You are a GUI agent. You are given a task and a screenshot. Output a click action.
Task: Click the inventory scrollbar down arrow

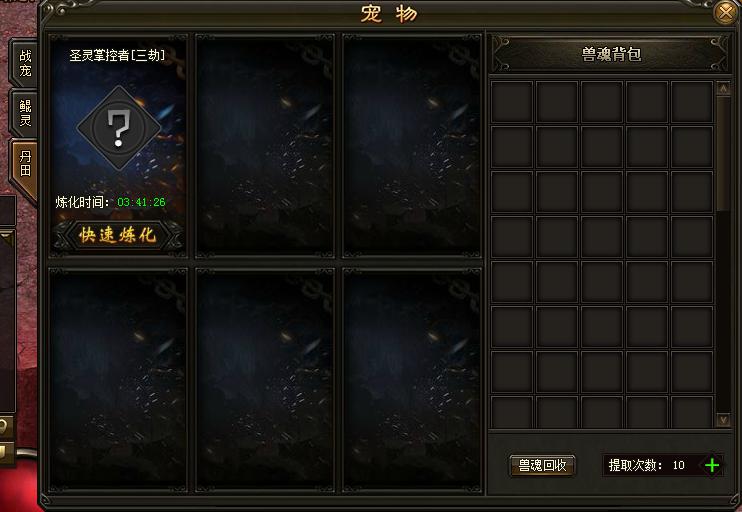tap(723, 420)
